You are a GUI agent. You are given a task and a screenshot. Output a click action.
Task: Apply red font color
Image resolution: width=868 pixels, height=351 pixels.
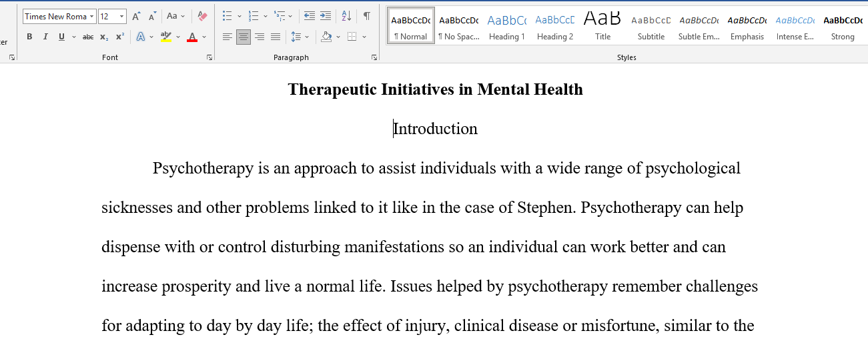point(192,37)
